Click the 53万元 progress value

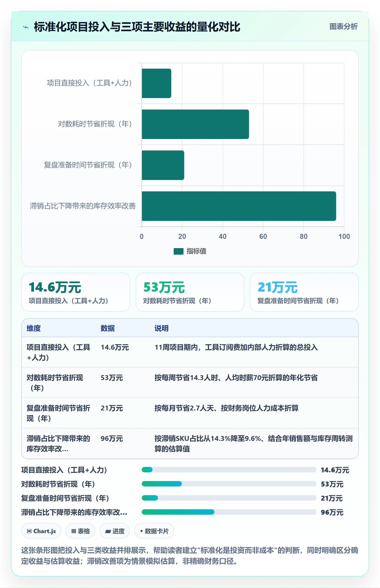coord(332,484)
